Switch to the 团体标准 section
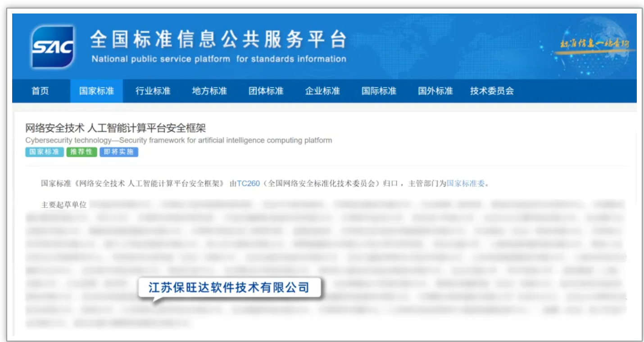 coord(266,91)
